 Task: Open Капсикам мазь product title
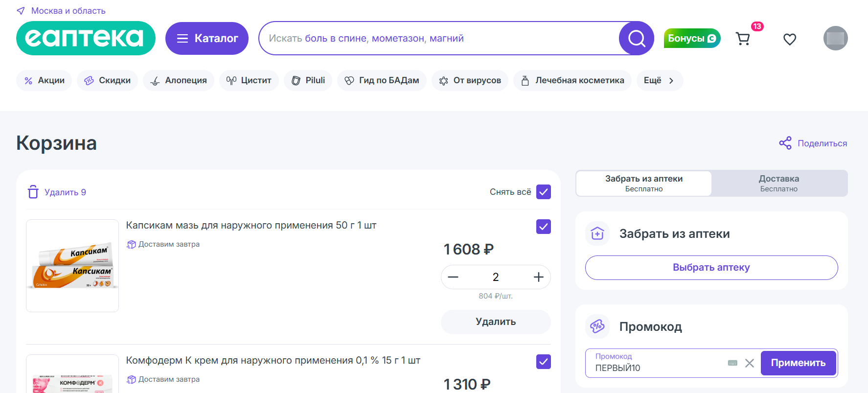click(251, 225)
